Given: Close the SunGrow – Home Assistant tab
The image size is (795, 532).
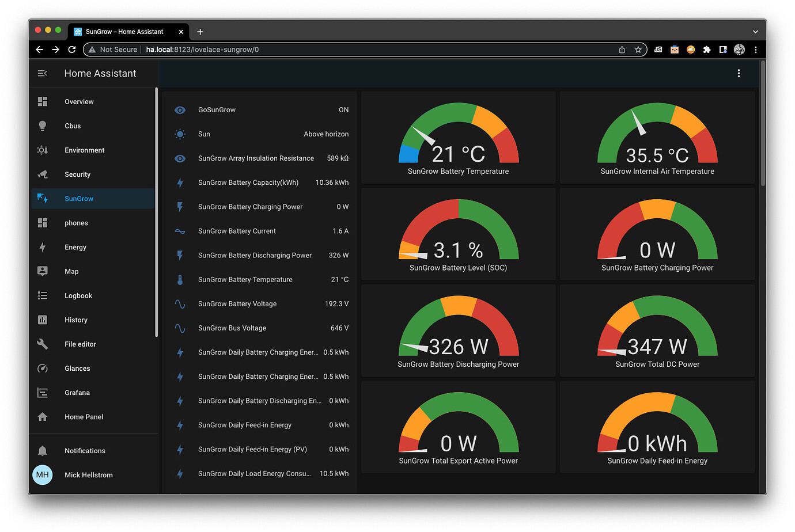Looking at the screenshot, I should coord(181,32).
